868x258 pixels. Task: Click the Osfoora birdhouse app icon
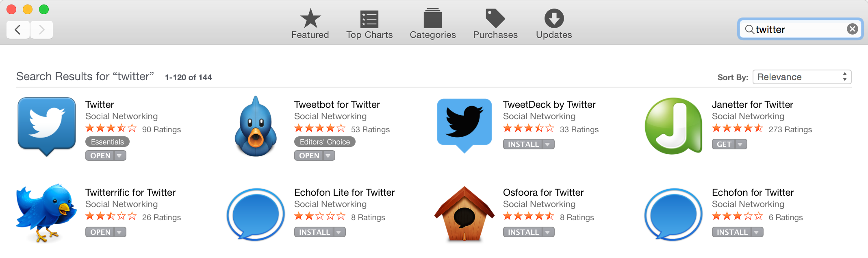click(464, 214)
